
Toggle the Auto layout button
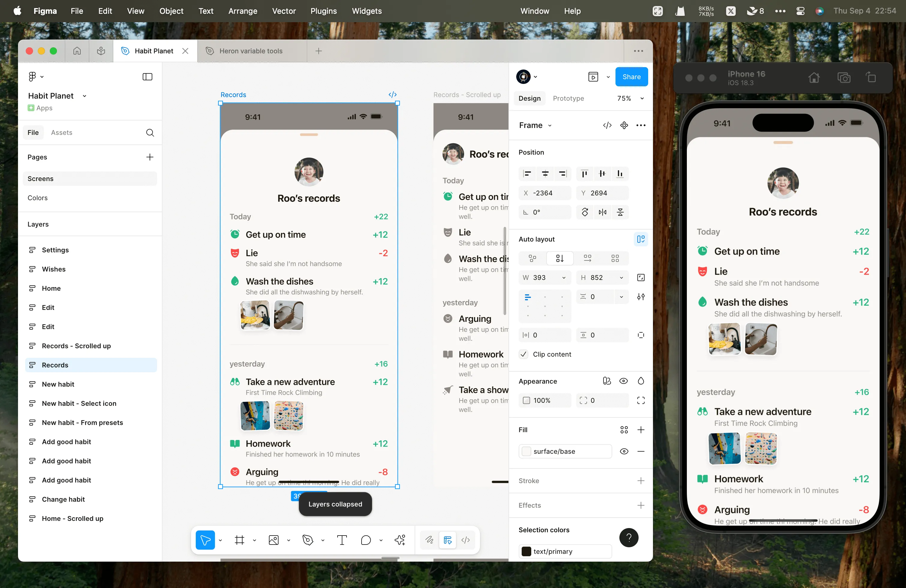pyautogui.click(x=641, y=239)
